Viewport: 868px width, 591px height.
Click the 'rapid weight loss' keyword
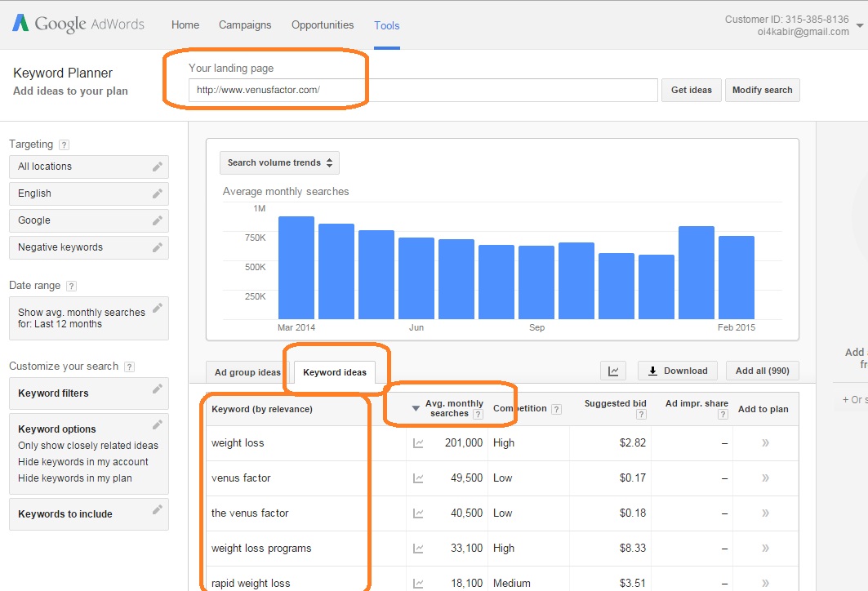[x=251, y=584]
